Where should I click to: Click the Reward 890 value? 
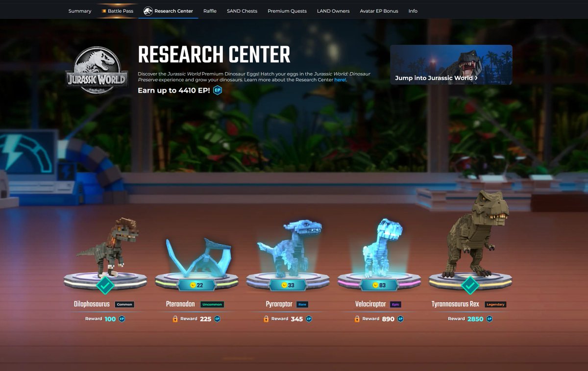(x=388, y=319)
